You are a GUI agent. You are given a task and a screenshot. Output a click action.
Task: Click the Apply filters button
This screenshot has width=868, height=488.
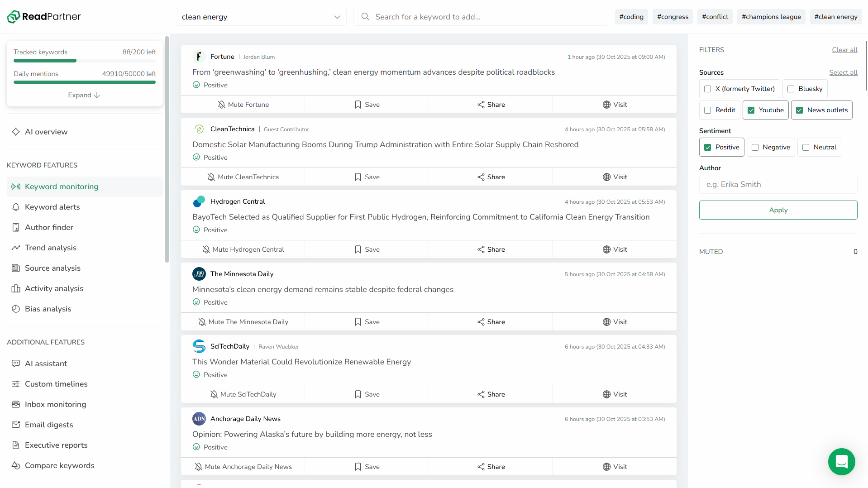(778, 210)
